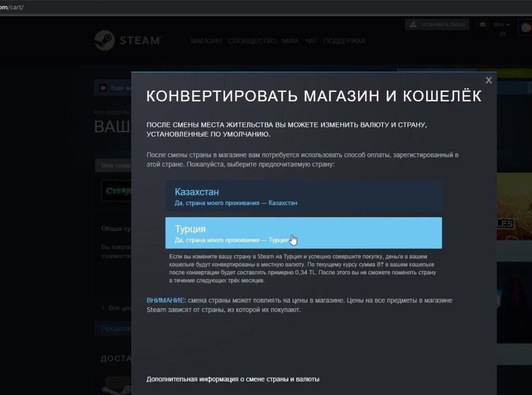The image size is (532, 395).
Task: Click the Cyberpunk item thumbnail in cart
Action: click(116, 191)
